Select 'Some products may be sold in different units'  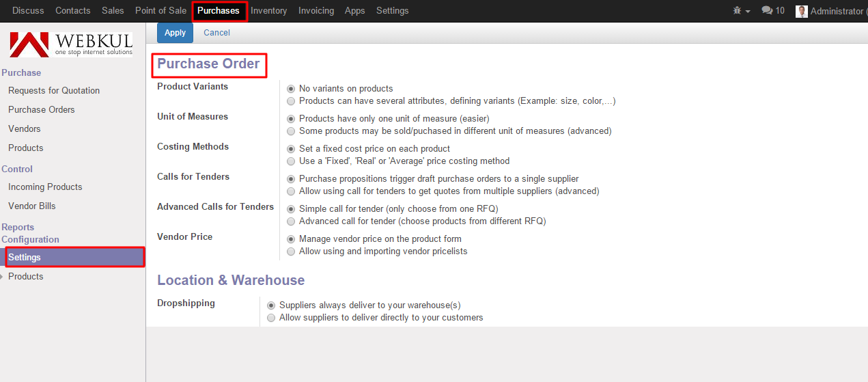tap(292, 131)
